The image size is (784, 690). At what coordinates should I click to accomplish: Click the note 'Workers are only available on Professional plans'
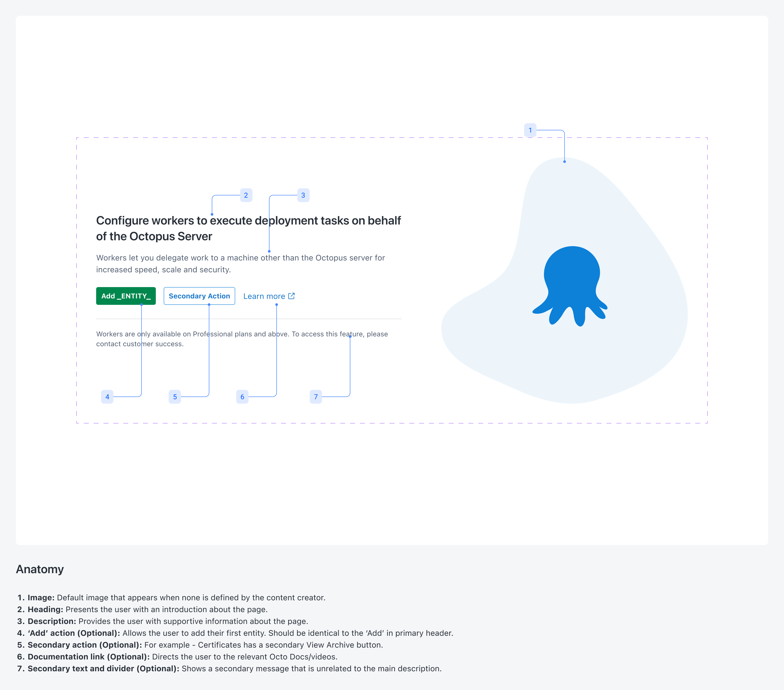[242, 339]
